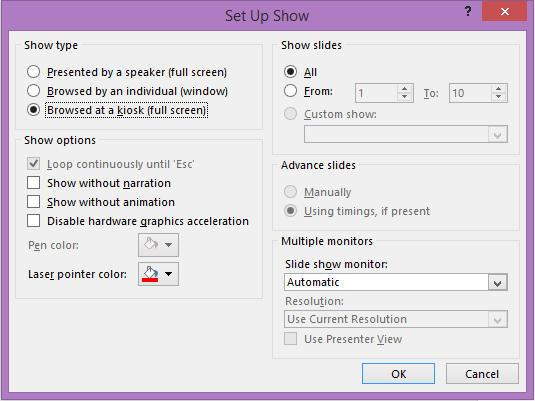This screenshot has width=535, height=401.
Task: Click the help question mark icon
Action: [x=468, y=11]
